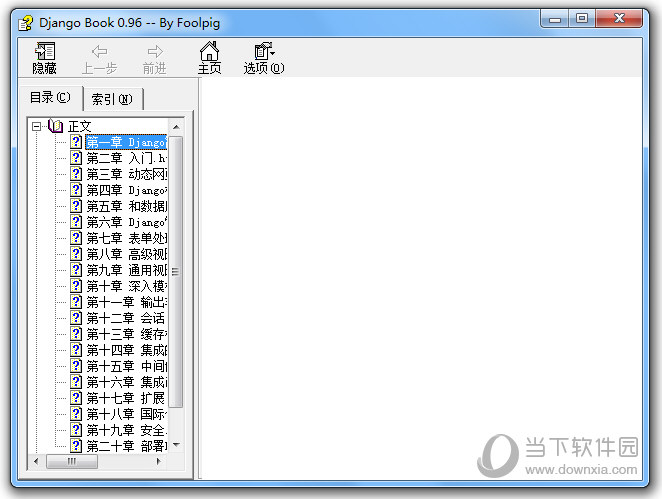Open chapter 第四章 Django
662x499 pixels.
pyautogui.click(x=126, y=190)
